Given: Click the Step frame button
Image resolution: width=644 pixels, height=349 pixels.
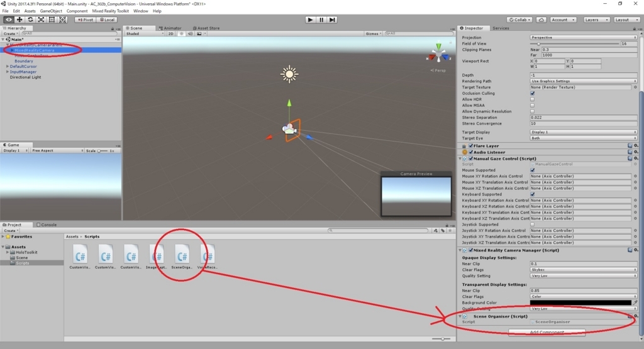Looking at the screenshot, I should (x=332, y=19).
